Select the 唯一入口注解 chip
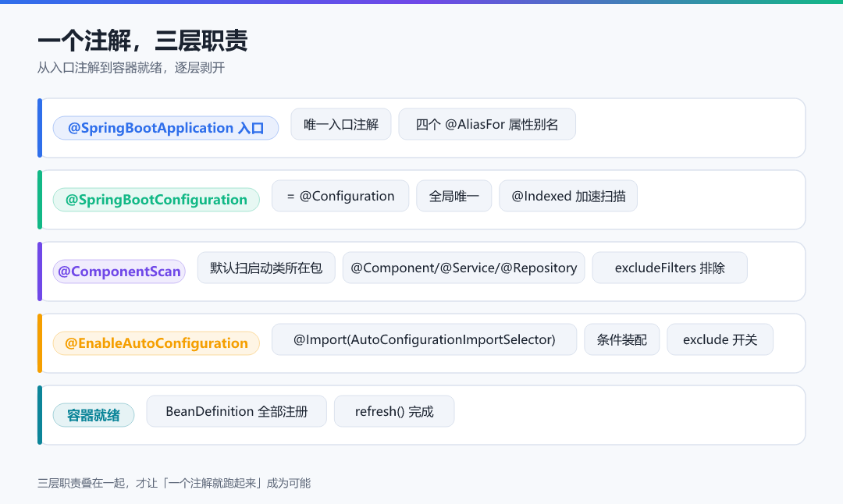This screenshot has width=843, height=504. (x=341, y=124)
